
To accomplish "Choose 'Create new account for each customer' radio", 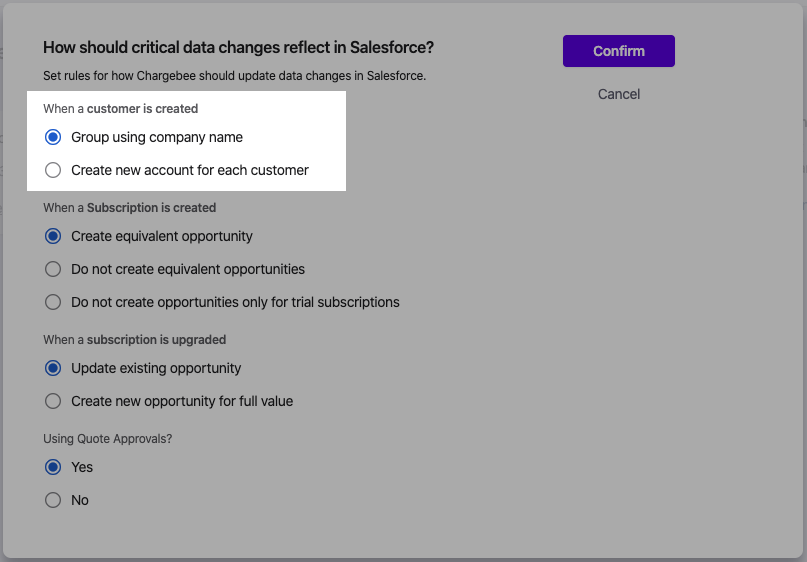I will 53,170.
